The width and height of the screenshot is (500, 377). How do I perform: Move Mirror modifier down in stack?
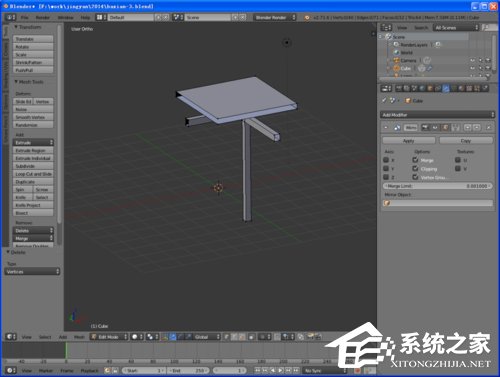(477, 127)
